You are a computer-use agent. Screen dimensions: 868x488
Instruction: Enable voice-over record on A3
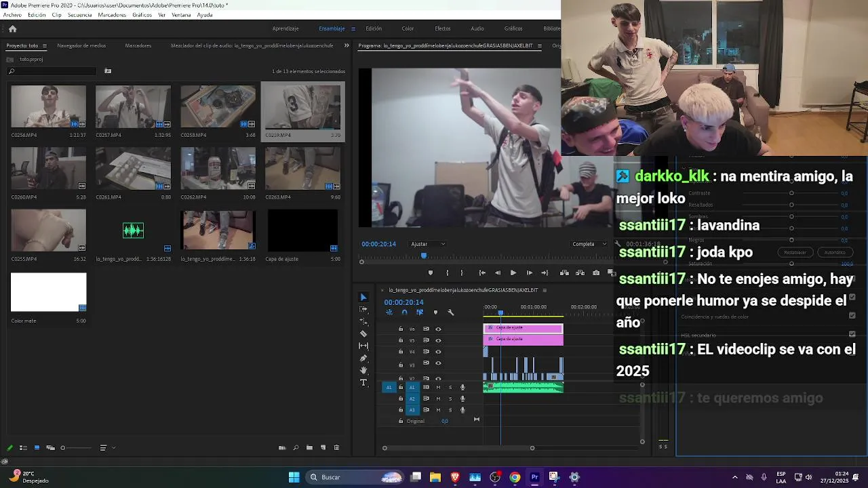pos(462,410)
